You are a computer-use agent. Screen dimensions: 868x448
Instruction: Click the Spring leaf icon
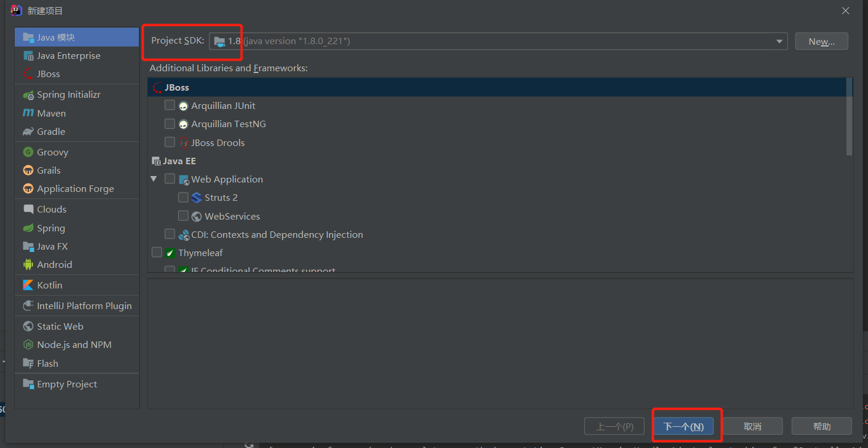pos(28,228)
